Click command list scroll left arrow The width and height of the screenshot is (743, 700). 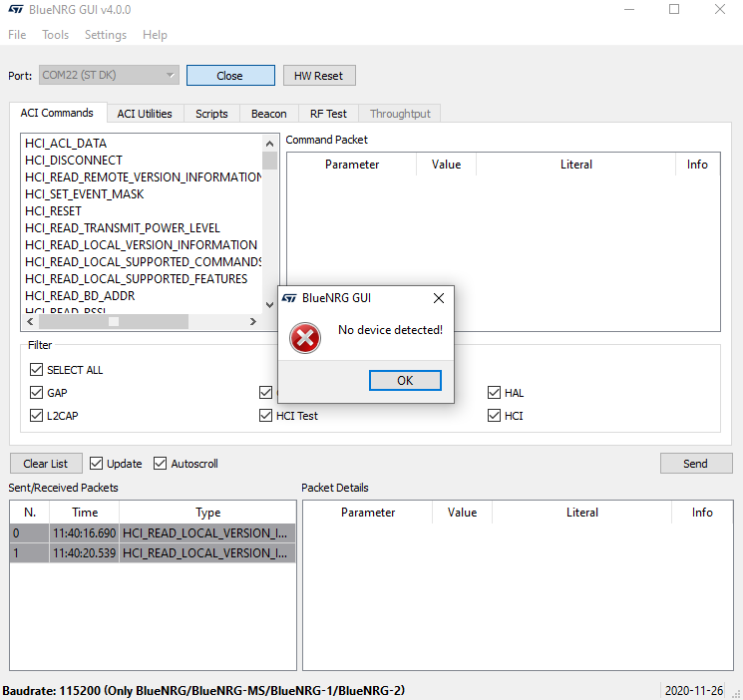30,322
